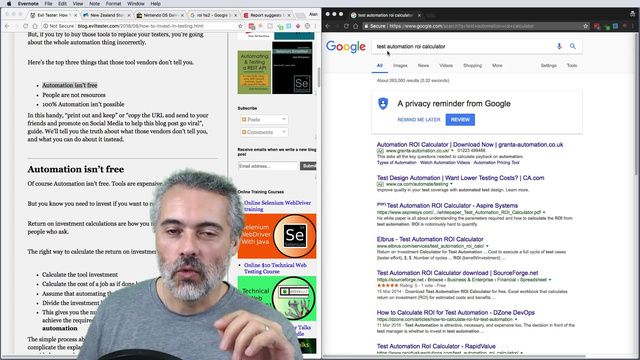Bookmark the blog page using the star icon

click(x=240, y=26)
